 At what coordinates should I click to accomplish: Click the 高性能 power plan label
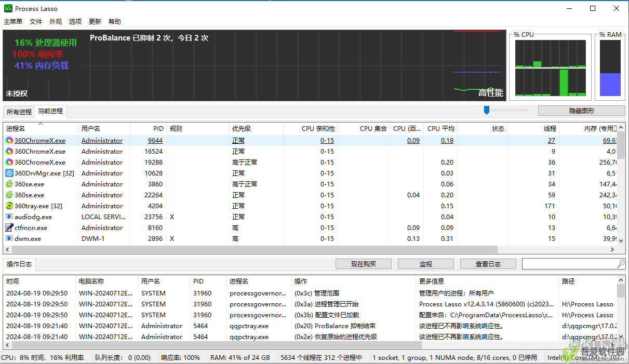click(x=491, y=92)
